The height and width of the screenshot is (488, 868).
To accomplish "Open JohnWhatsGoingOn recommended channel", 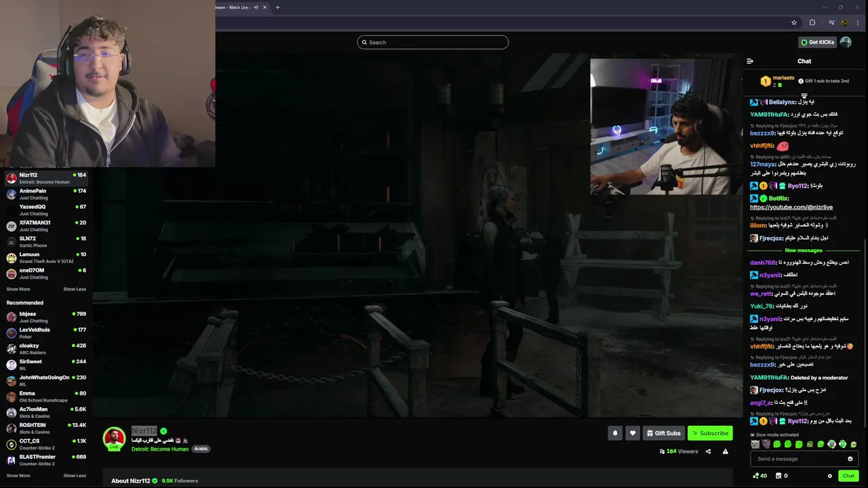I will click(46, 380).
